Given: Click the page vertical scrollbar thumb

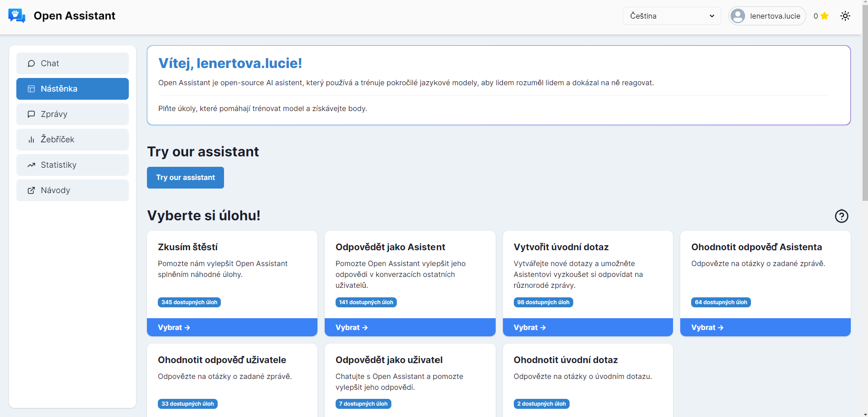Looking at the screenshot, I should click(x=865, y=103).
